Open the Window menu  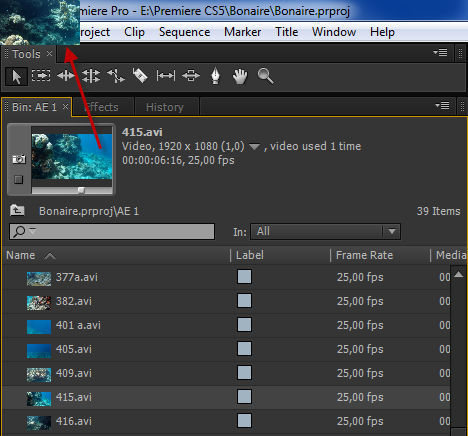(334, 32)
